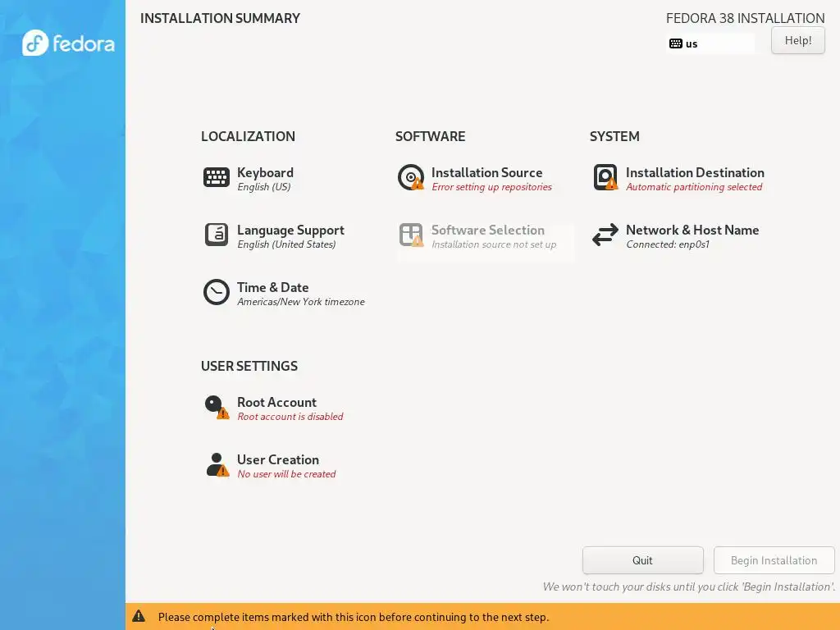Click the SYSTEM section heading
The height and width of the screenshot is (630, 840).
pos(614,136)
